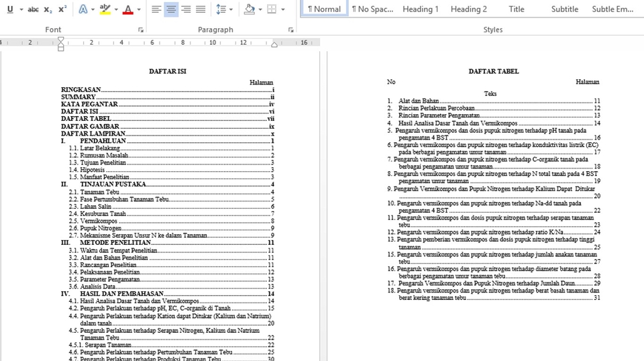644x361 pixels.
Task: Open font color dropdown arrow
Action: [x=139, y=9]
